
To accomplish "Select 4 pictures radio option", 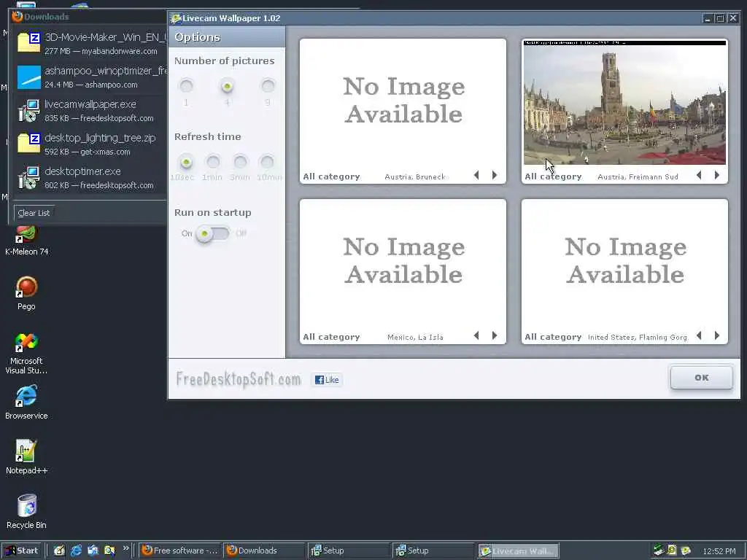I will click(228, 86).
